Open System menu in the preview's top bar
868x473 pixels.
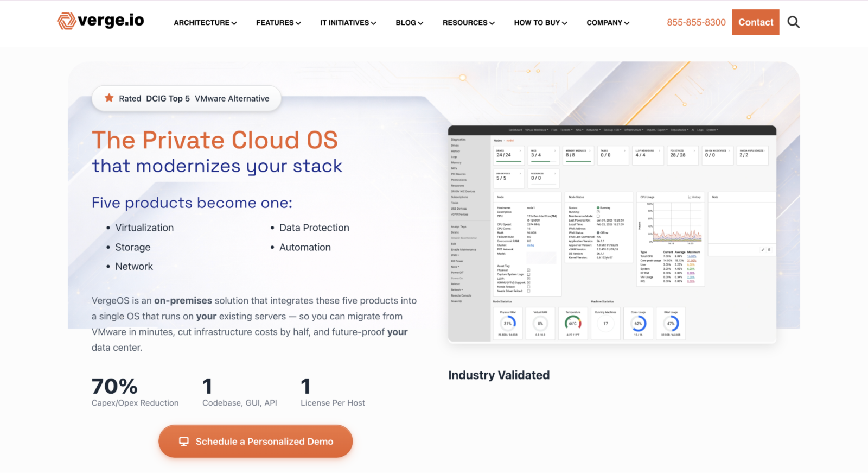click(712, 130)
